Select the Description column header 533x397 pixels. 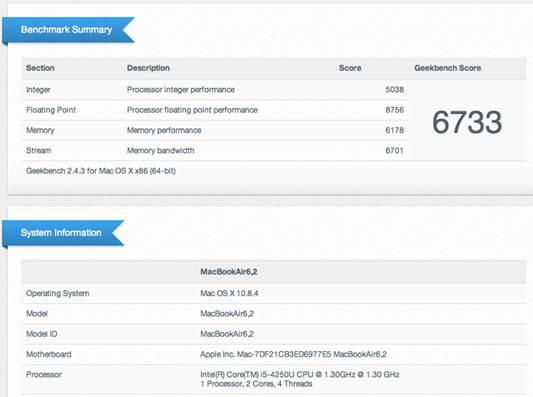click(148, 68)
